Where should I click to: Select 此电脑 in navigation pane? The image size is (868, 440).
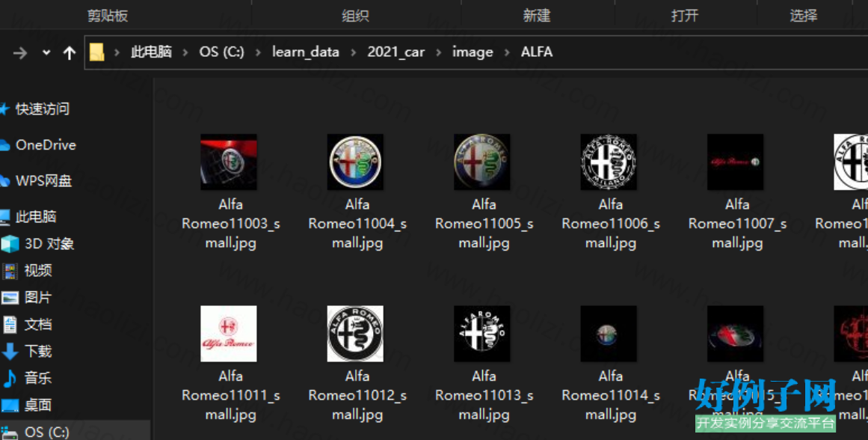click(36, 217)
